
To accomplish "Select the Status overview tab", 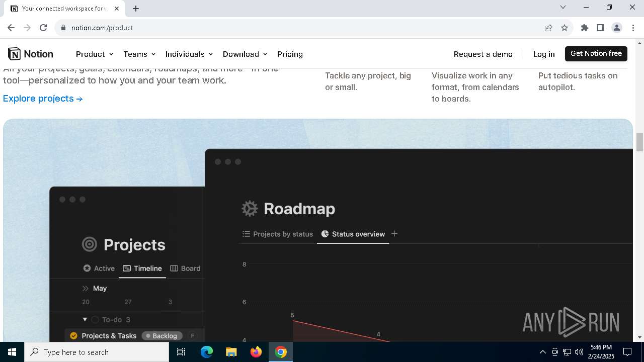I will [353, 234].
